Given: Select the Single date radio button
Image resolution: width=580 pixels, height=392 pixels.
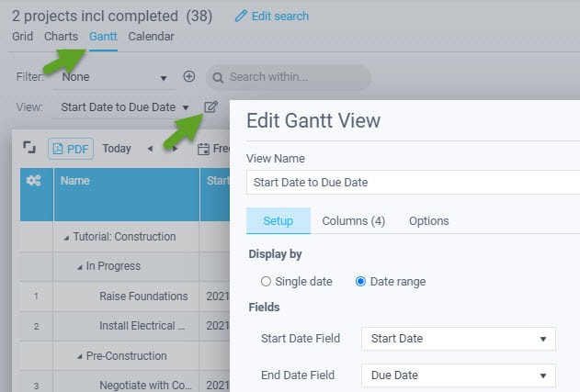Looking at the screenshot, I should 266,282.
